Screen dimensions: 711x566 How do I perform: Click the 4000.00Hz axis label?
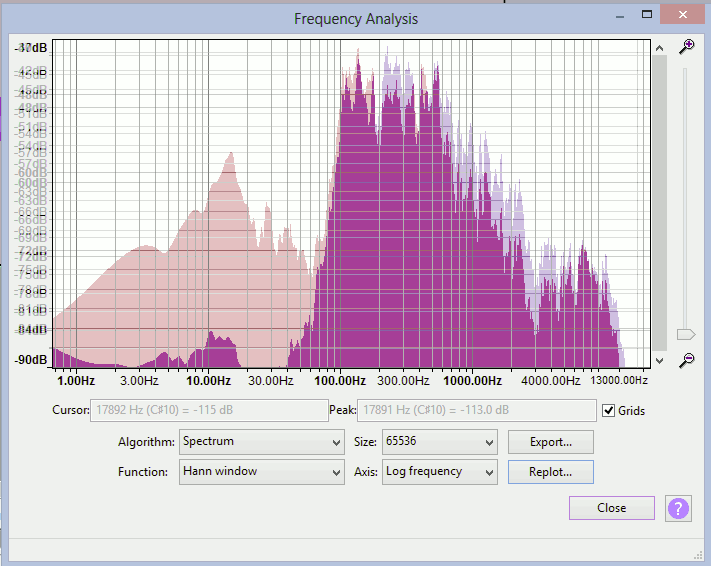pyautogui.click(x=550, y=381)
